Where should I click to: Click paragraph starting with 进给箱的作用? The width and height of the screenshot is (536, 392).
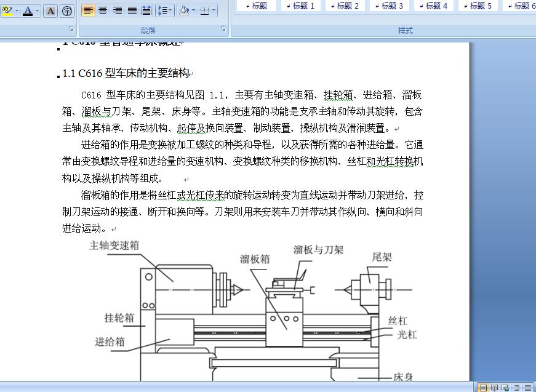click(x=242, y=161)
